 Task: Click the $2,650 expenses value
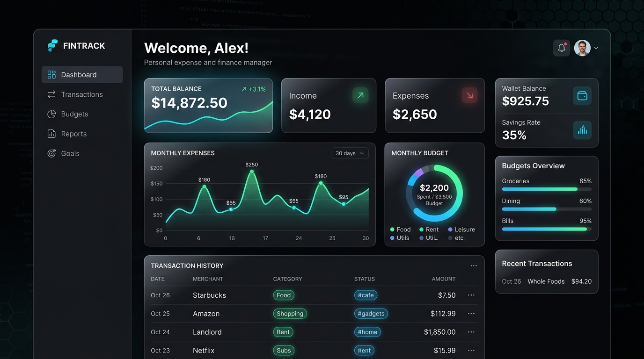click(x=415, y=115)
